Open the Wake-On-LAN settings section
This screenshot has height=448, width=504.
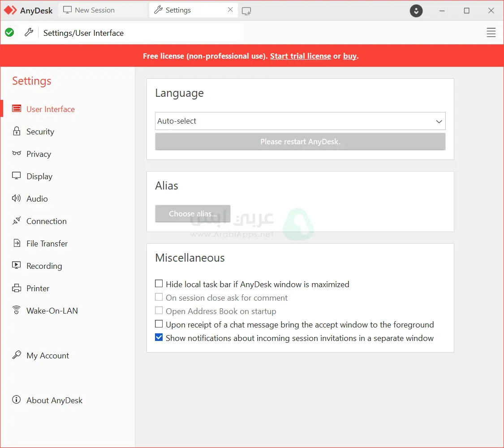[52, 310]
